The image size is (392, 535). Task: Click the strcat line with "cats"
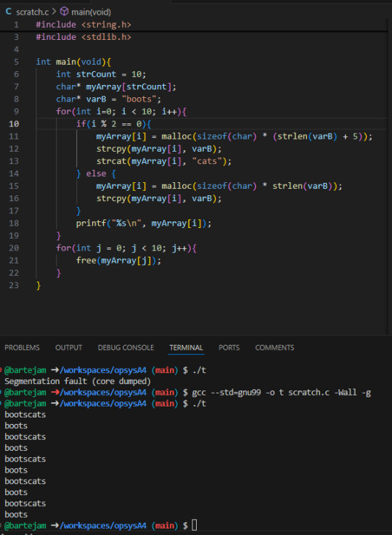pos(164,161)
